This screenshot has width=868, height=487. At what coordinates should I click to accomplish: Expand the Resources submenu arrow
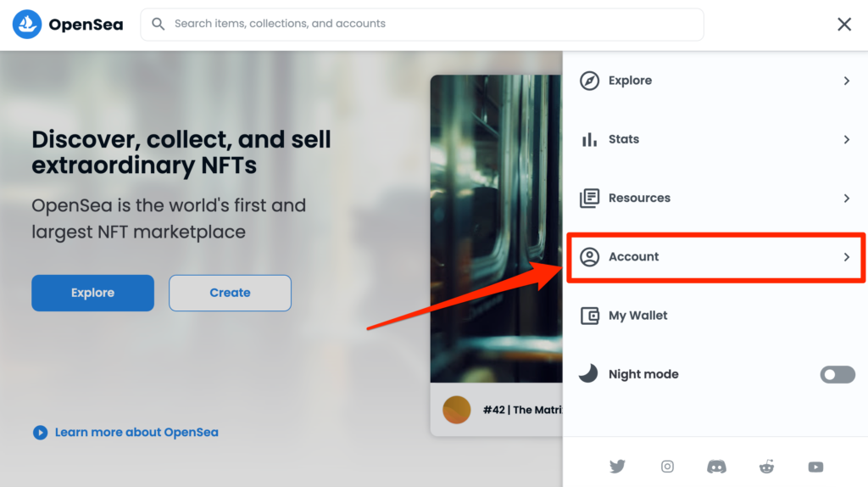pyautogui.click(x=846, y=198)
